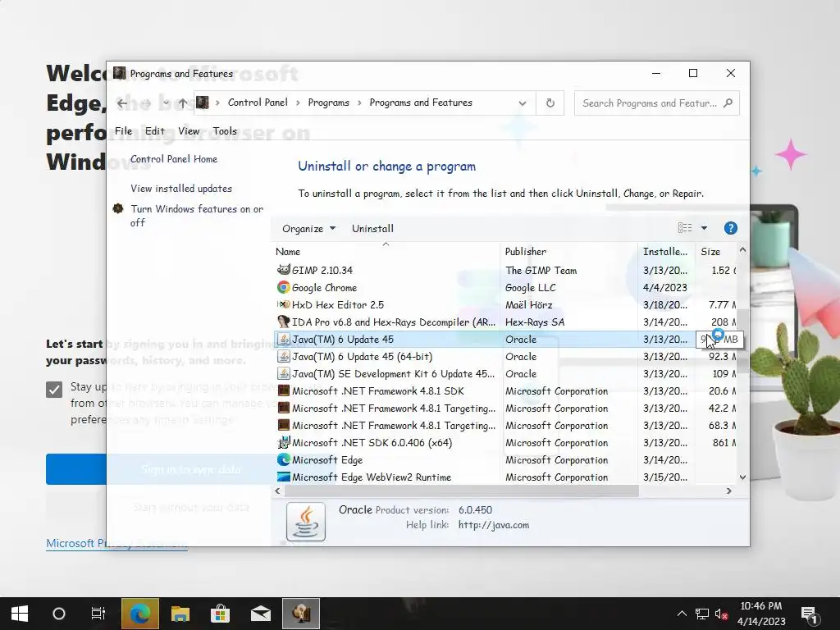Open Task View on the taskbar
840x630 pixels.
pos(98,614)
